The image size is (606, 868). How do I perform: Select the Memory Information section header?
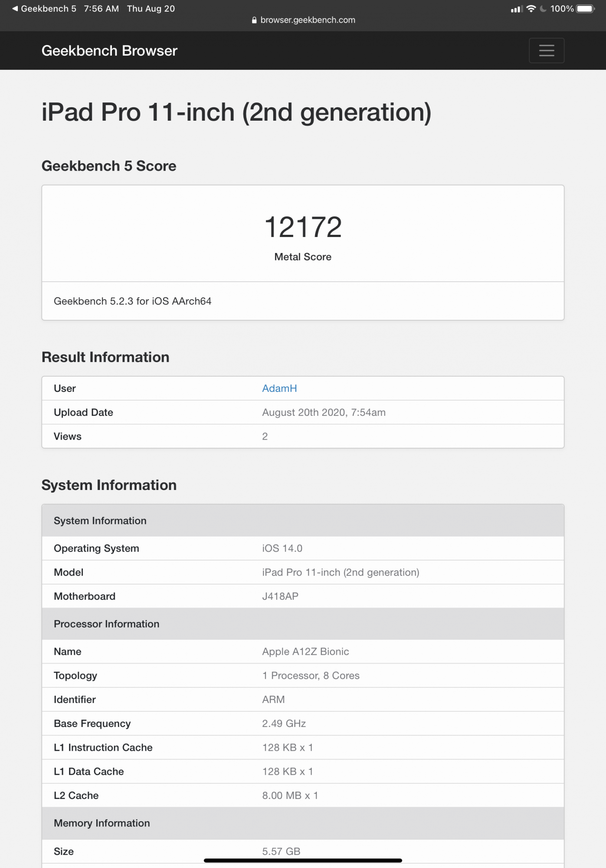click(303, 823)
